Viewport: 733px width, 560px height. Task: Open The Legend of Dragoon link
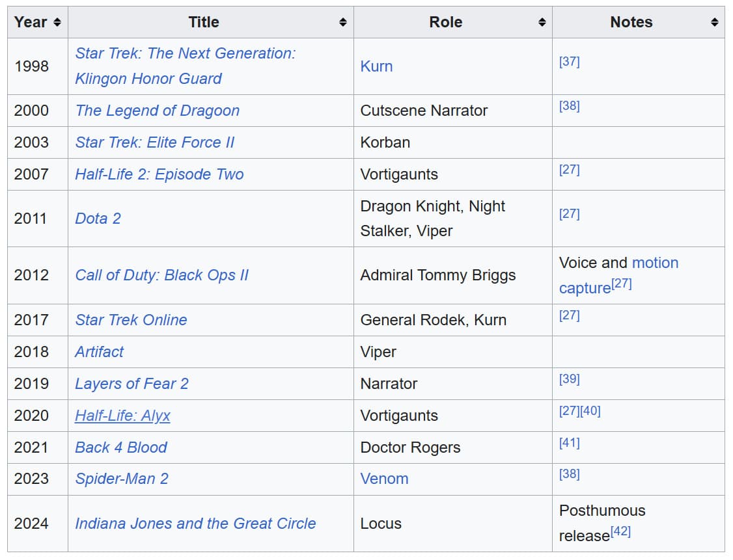(x=157, y=111)
